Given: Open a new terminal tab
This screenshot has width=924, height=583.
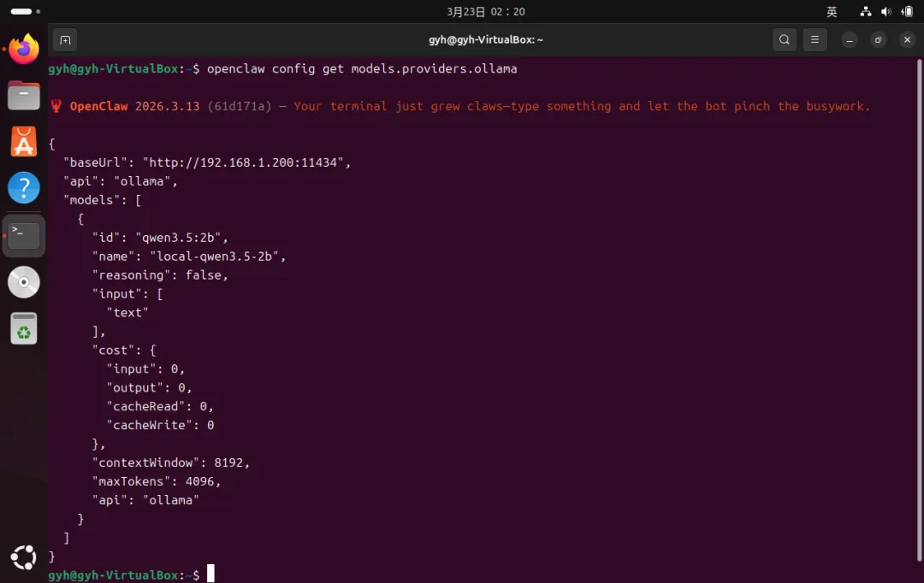Looking at the screenshot, I should pyautogui.click(x=65, y=40).
